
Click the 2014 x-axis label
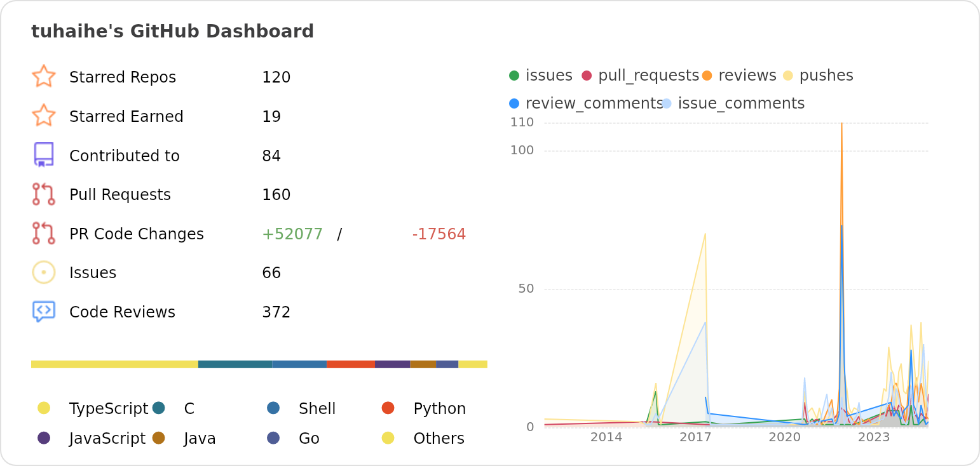click(606, 437)
